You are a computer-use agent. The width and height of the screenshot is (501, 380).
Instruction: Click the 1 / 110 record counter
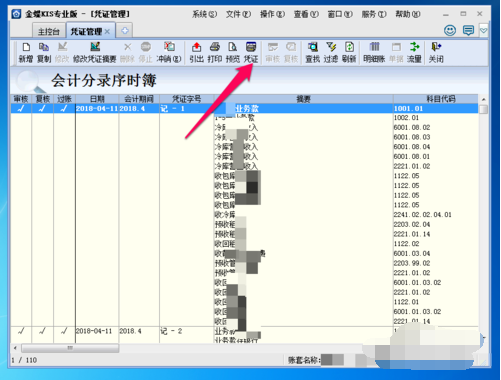(24, 360)
